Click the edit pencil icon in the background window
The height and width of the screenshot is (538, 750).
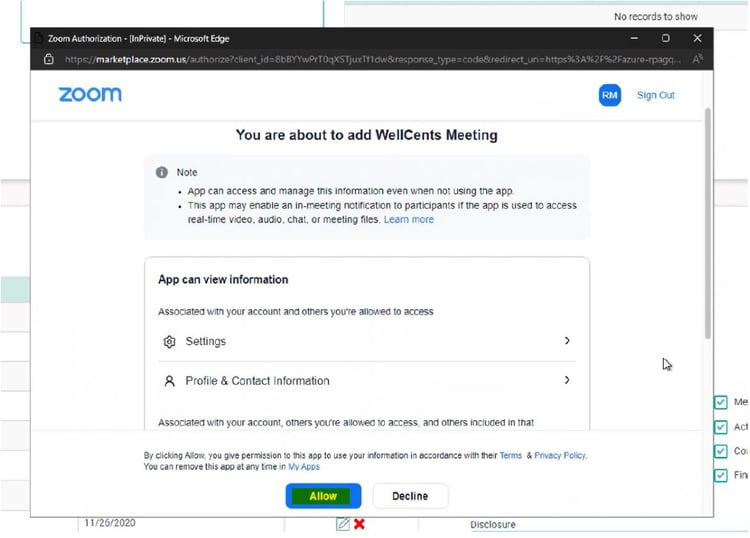pos(342,524)
